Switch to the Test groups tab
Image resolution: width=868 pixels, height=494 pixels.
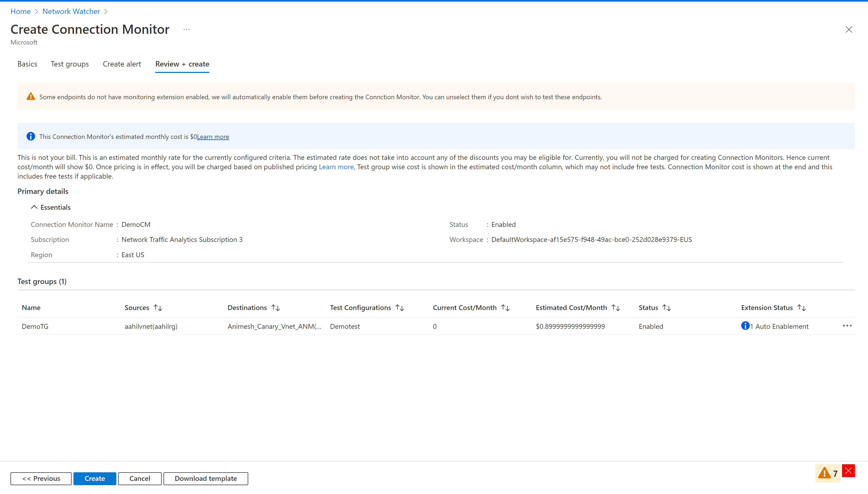(70, 64)
